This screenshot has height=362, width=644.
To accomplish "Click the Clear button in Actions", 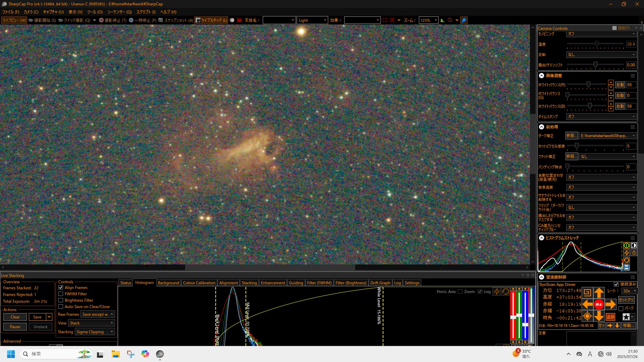I will point(15,317).
